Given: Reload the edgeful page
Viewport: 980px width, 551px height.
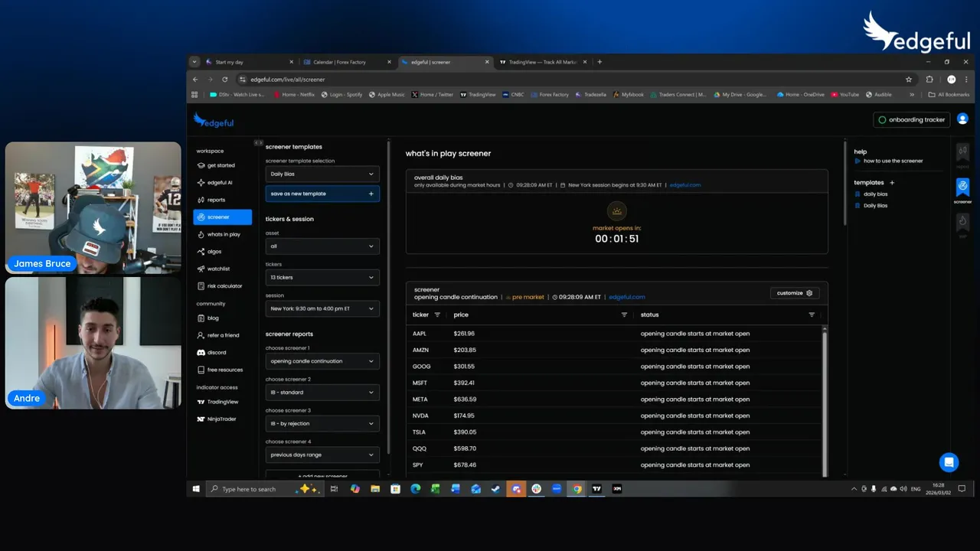Looking at the screenshot, I should point(224,79).
